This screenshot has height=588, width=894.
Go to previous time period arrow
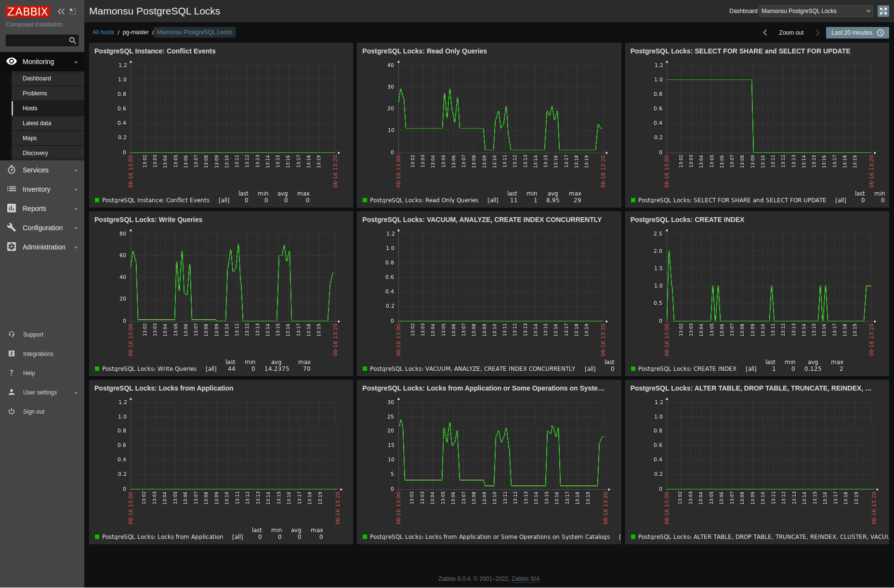pos(765,33)
